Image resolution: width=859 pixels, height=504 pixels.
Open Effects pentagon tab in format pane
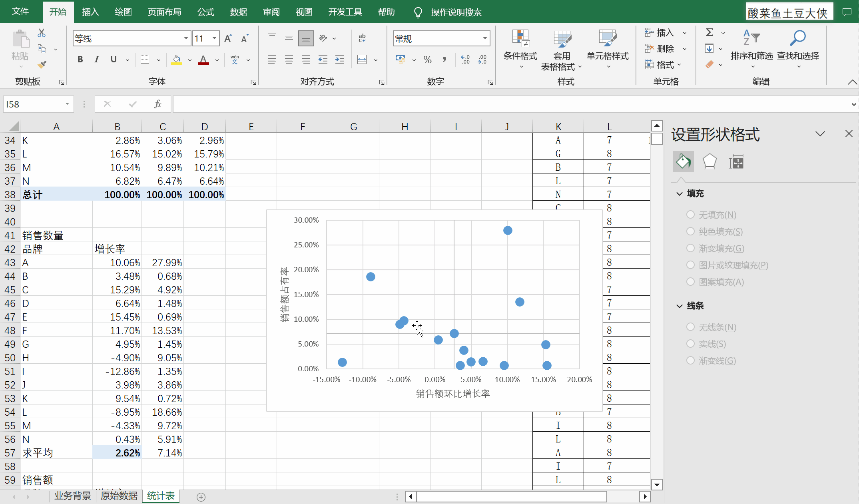(x=710, y=162)
